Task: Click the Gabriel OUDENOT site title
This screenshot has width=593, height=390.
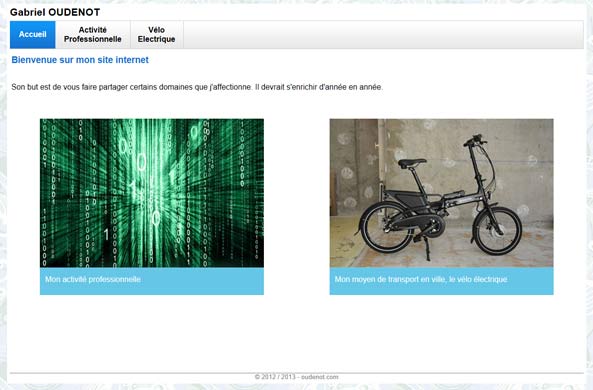Action: pos(55,12)
